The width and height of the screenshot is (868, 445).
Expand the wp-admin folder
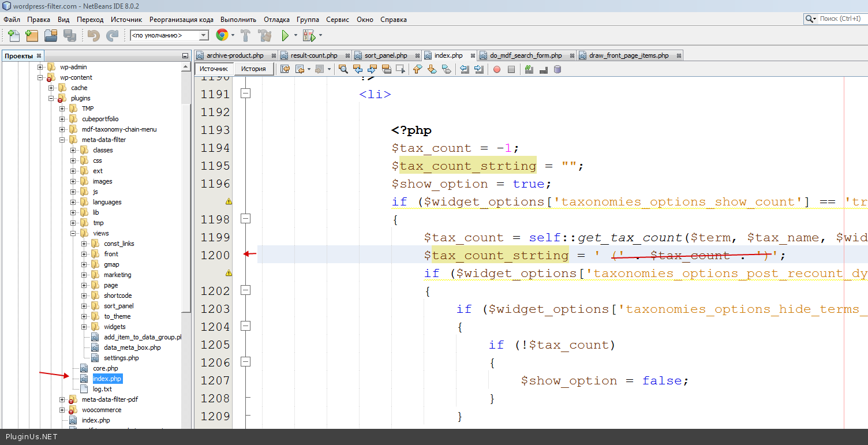41,67
